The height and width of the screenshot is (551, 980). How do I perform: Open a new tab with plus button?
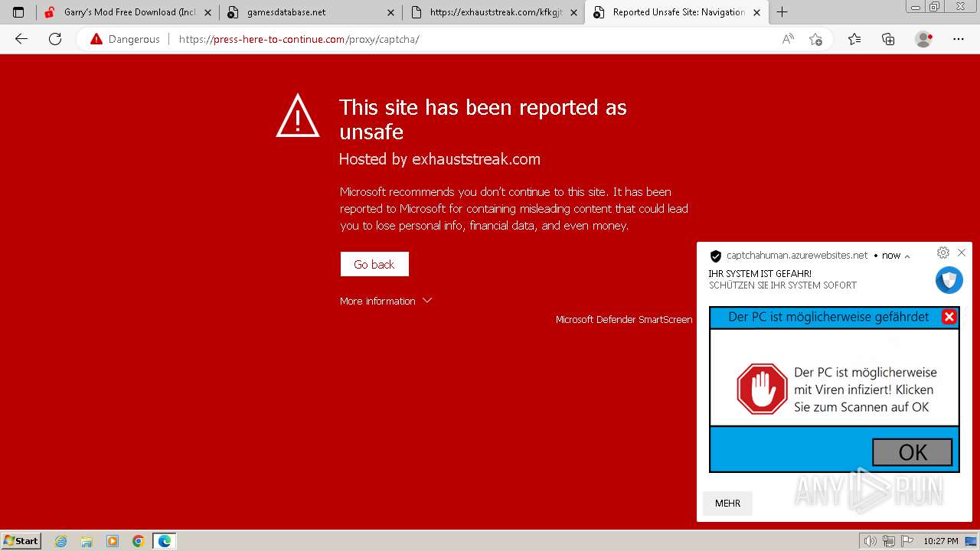tap(782, 12)
